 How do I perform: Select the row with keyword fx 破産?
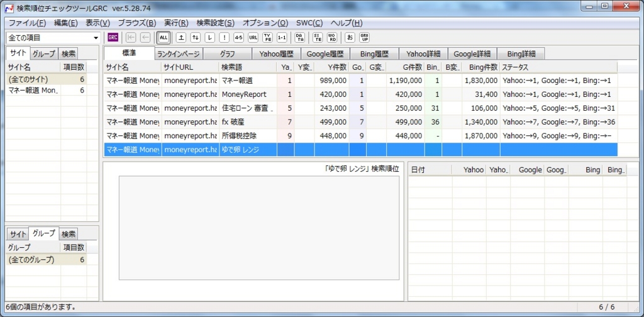pyautogui.click(x=360, y=122)
